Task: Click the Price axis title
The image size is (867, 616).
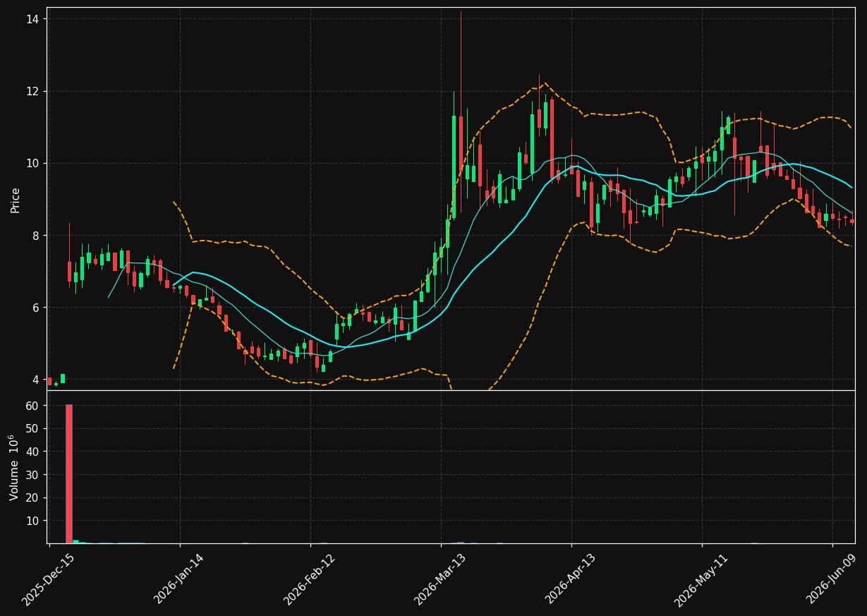Action: pyautogui.click(x=16, y=200)
